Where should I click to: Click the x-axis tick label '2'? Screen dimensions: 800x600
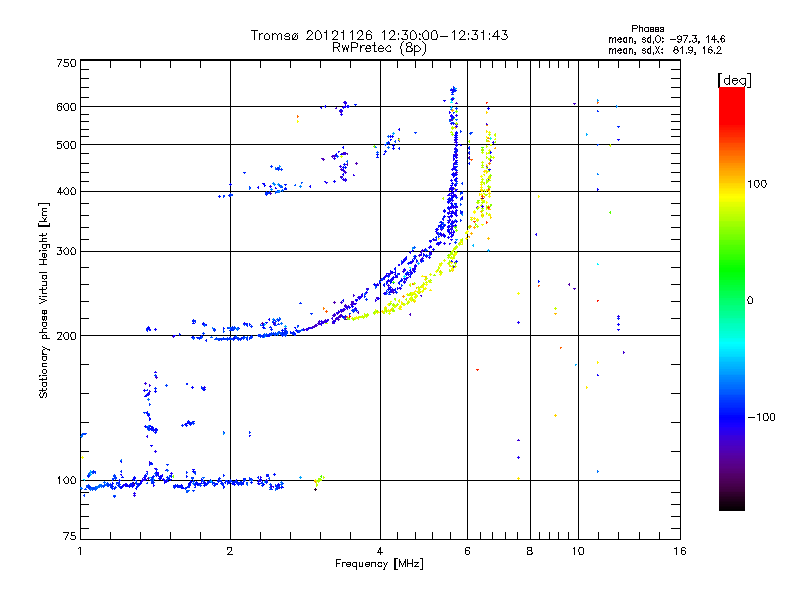[x=230, y=551]
